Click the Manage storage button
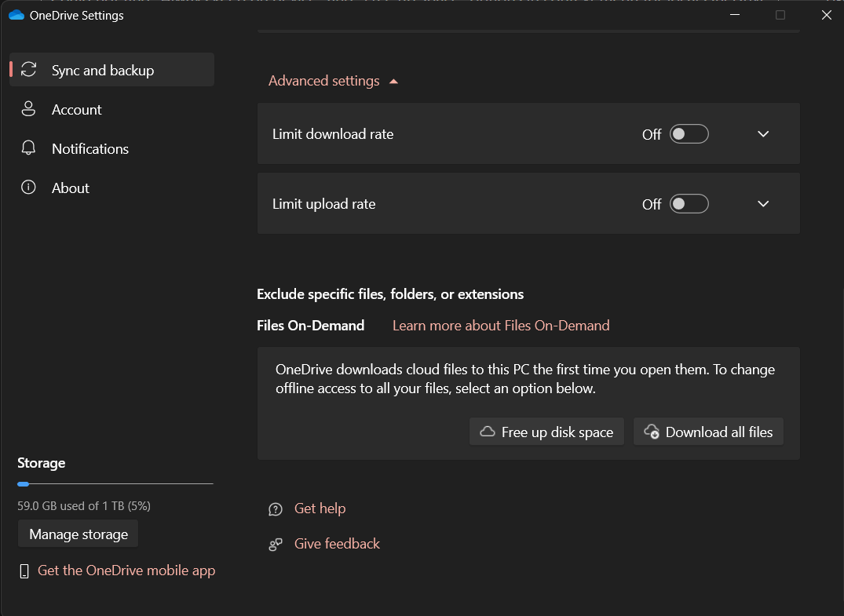Viewport: 844px width, 616px height. click(78, 534)
